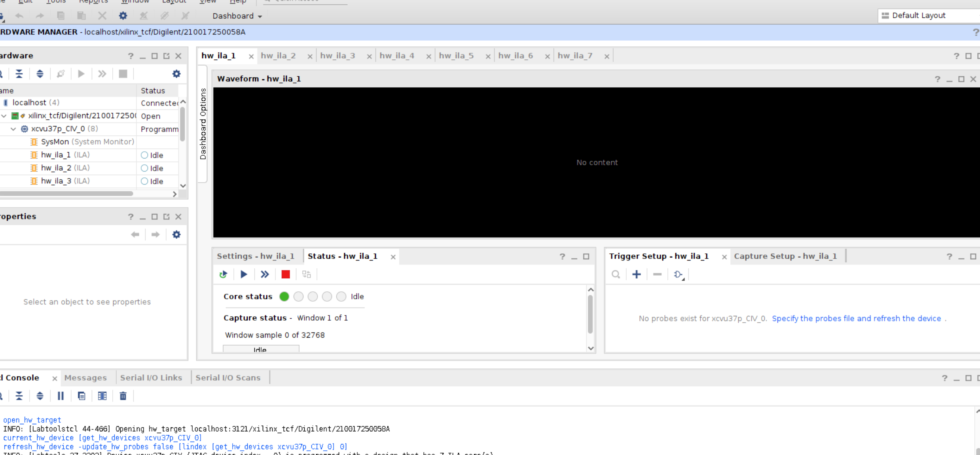Open Hardware panel settings gear
This screenshot has width=980, height=455.
tap(176, 74)
